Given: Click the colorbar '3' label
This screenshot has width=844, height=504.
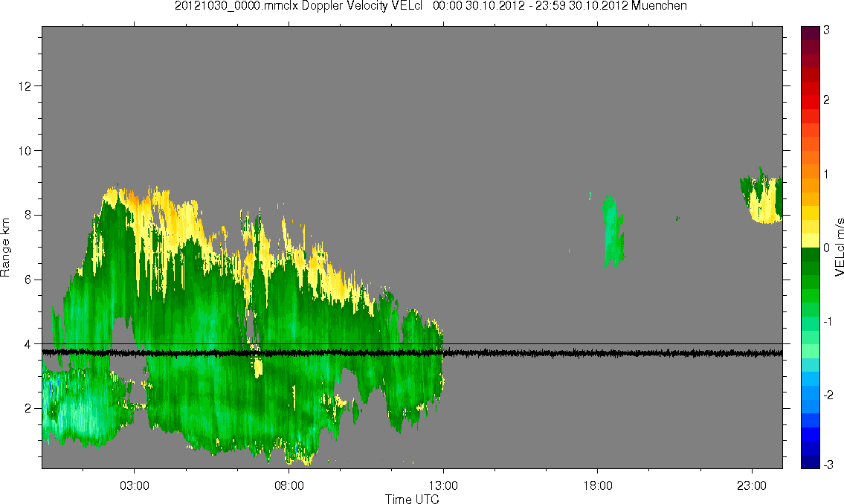Looking at the screenshot, I should [827, 30].
